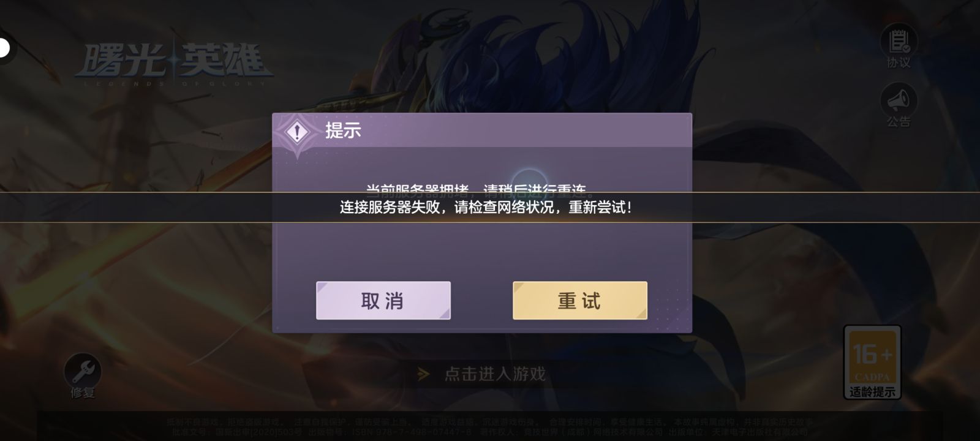Open the 协议 agreement document icon
Screen dimensions: 980x441
(x=899, y=40)
